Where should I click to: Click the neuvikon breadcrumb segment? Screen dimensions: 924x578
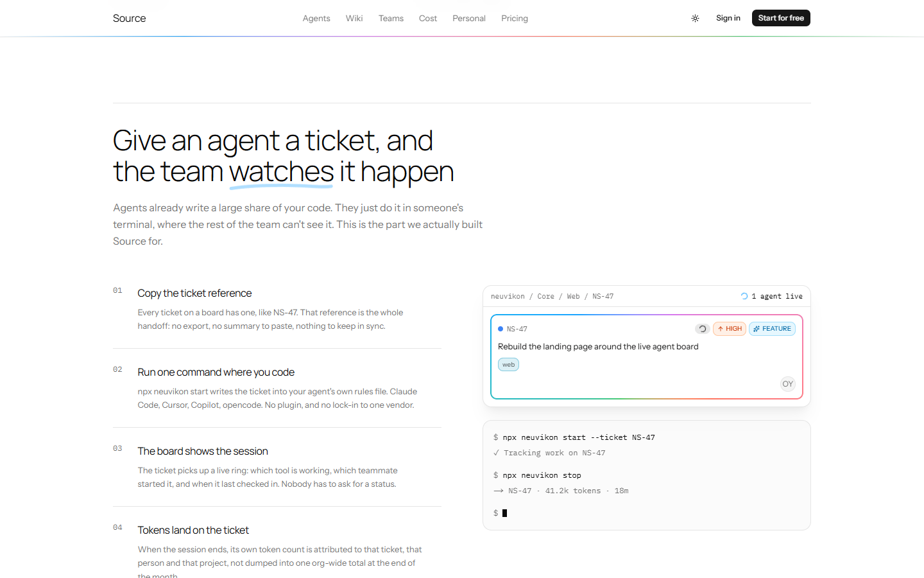[508, 296]
